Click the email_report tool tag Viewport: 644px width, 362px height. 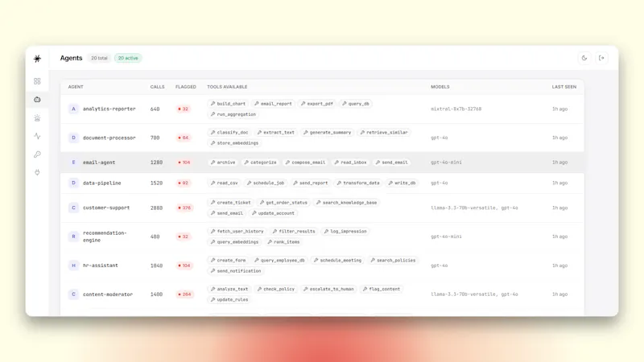273,104
